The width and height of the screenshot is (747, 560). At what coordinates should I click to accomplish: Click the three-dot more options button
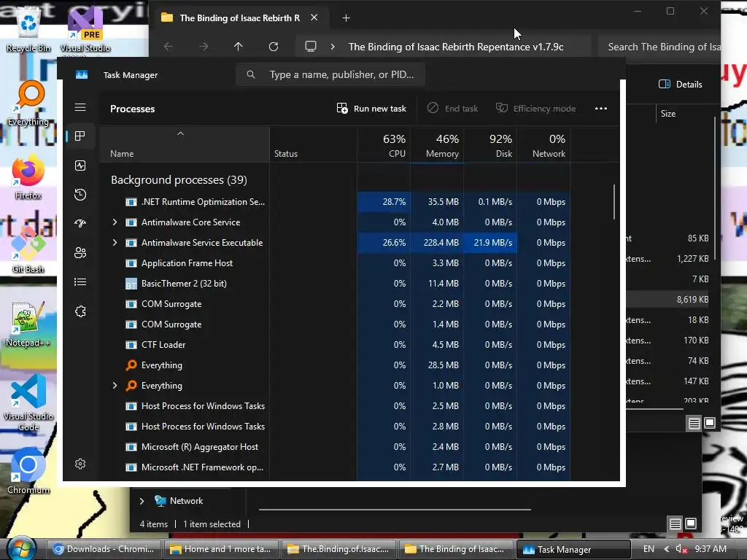pos(601,109)
